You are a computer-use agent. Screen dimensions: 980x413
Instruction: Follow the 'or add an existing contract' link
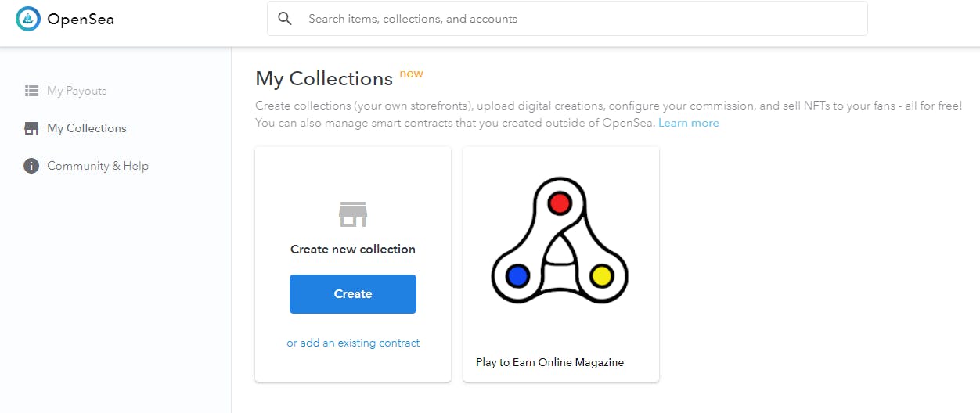tap(353, 343)
